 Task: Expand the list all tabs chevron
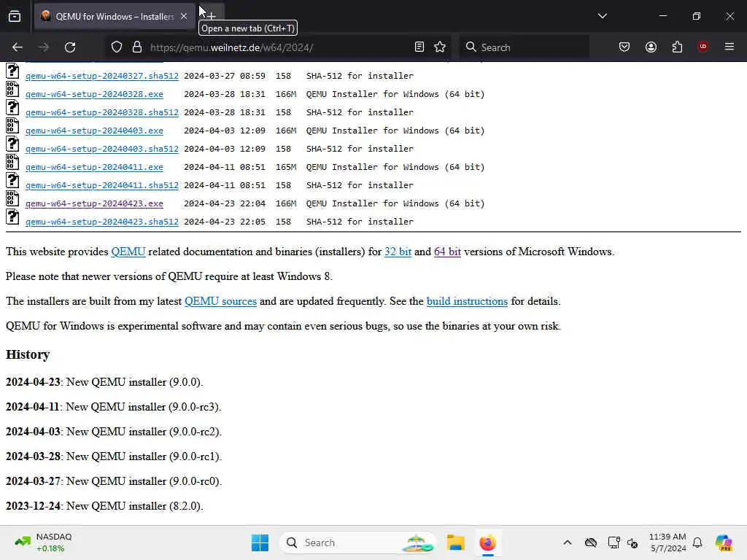[602, 16]
